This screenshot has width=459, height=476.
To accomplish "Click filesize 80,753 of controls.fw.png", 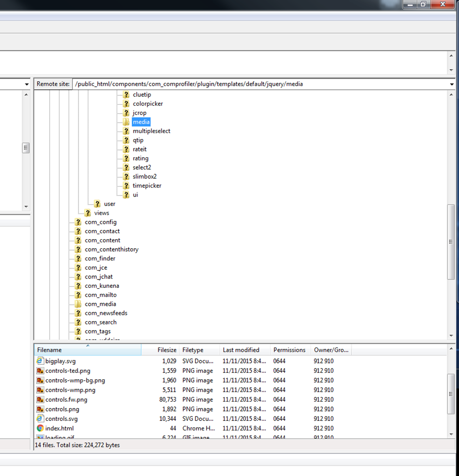I will coord(168,400).
